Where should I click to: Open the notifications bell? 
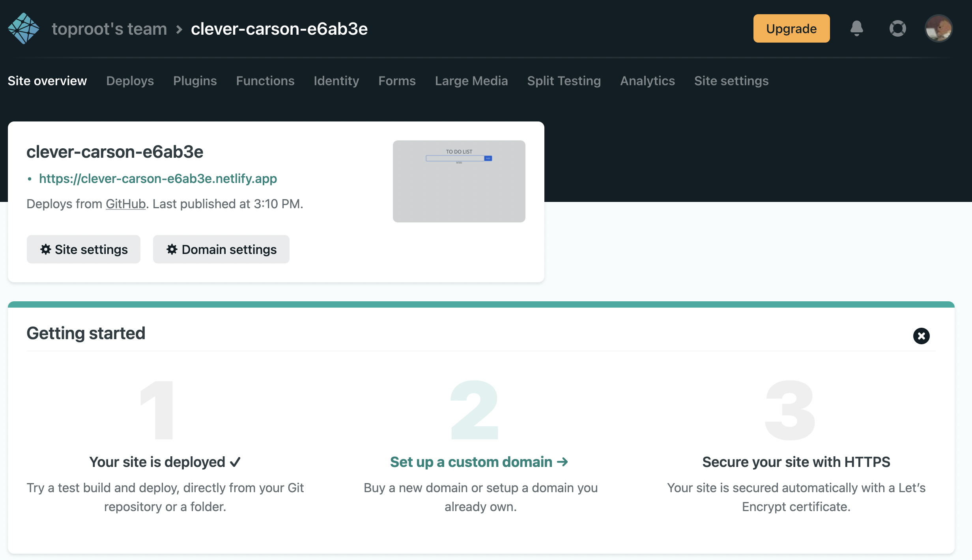pyautogui.click(x=856, y=28)
